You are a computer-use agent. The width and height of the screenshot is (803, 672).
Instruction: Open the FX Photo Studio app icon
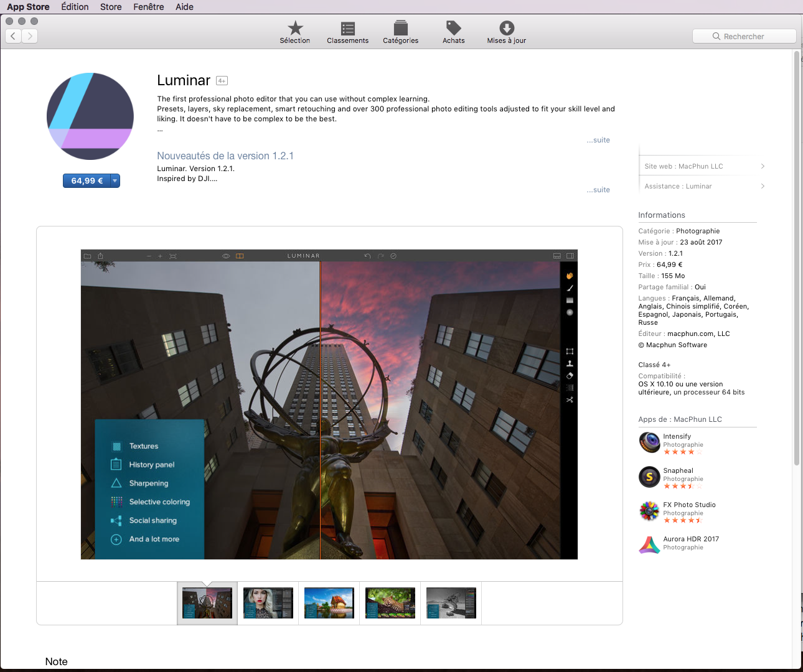tap(649, 511)
